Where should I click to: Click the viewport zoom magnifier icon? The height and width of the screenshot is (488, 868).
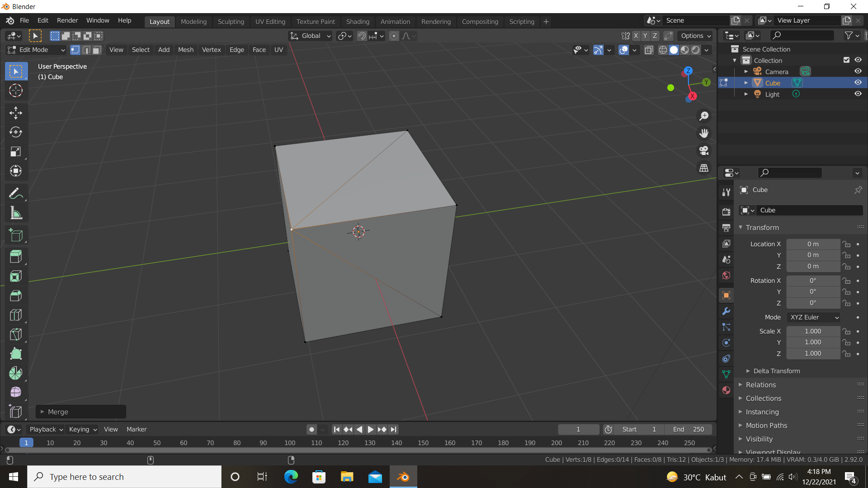tap(704, 116)
